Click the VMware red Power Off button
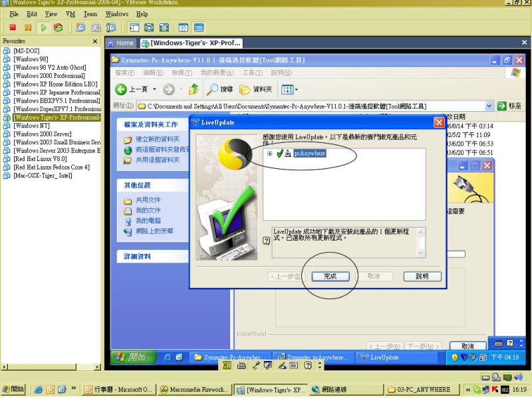Screen dimensions: 532x399 [13, 27]
